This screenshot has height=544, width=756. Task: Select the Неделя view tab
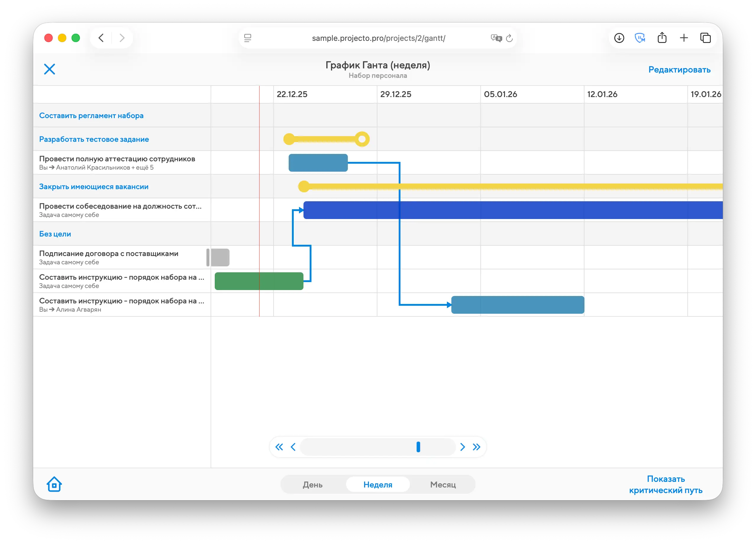click(x=378, y=484)
